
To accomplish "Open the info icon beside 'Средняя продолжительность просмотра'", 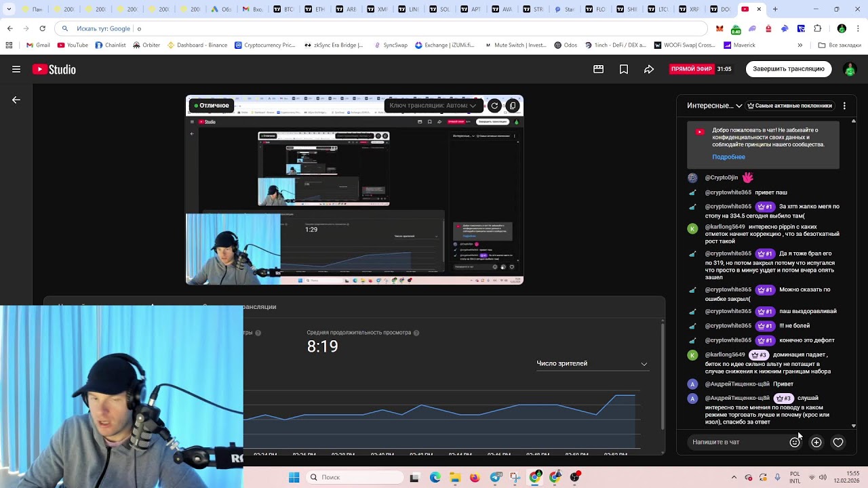I will point(416,333).
